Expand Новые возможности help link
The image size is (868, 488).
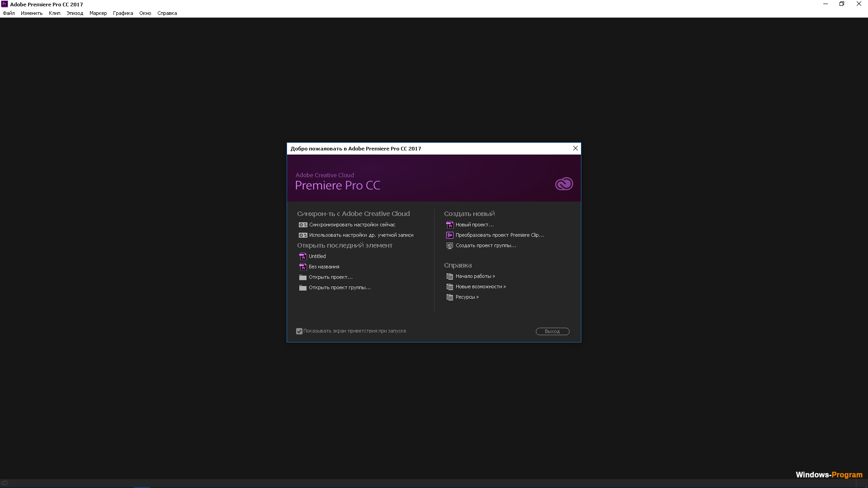coord(481,286)
